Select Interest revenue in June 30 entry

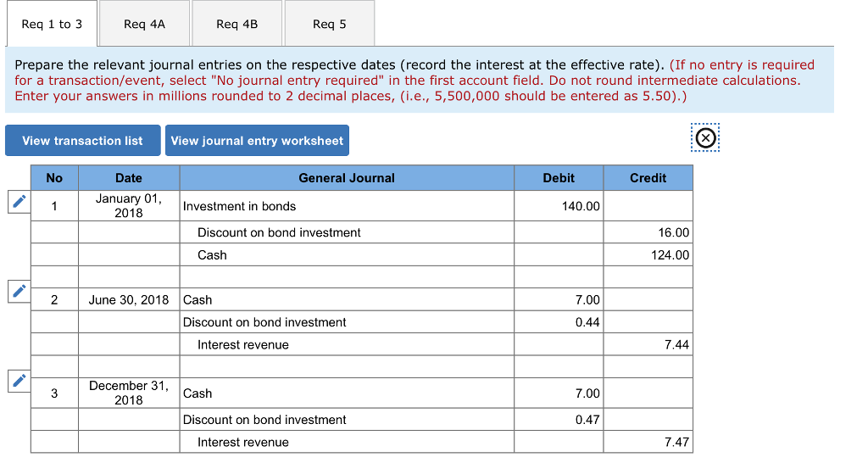[347, 344]
